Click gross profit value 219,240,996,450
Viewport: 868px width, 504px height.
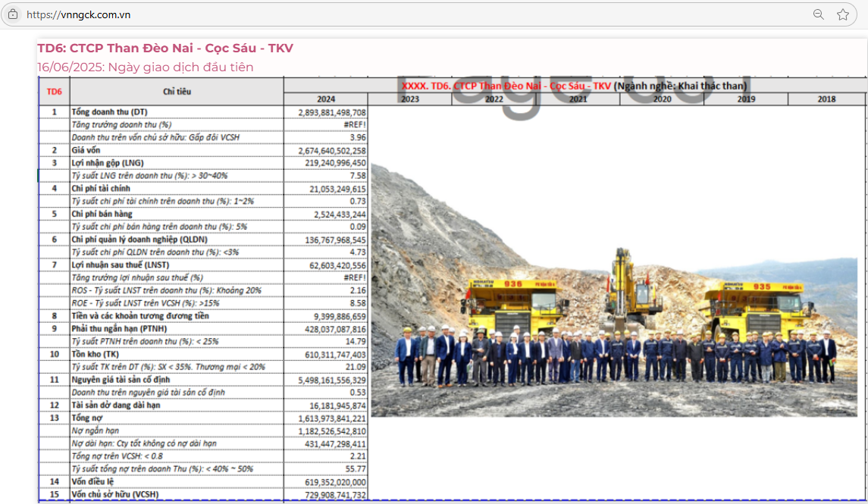335,163
